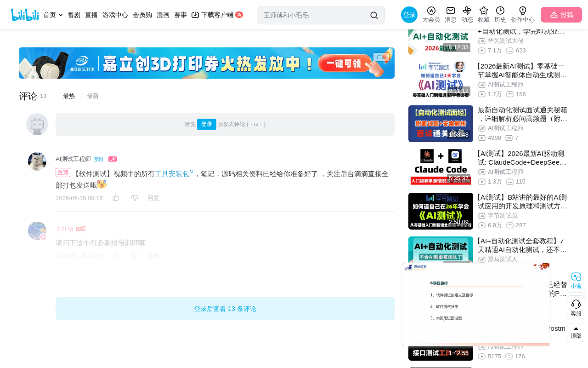This screenshot has width=588, height=368.
Task: Click the 登录 button in comment box
Action: pos(207,124)
